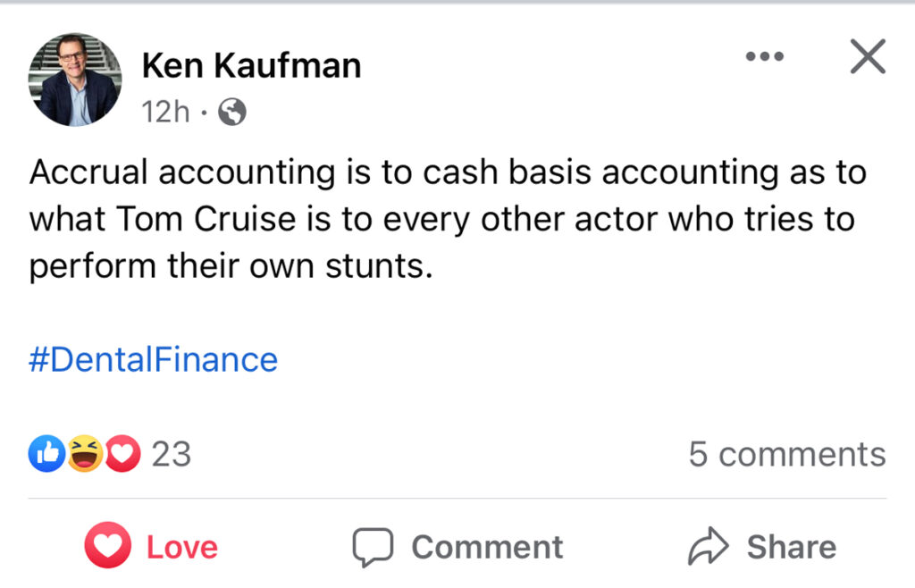Click the post text about accrual accounting
Viewport: 915px width, 588px height.
[449, 219]
